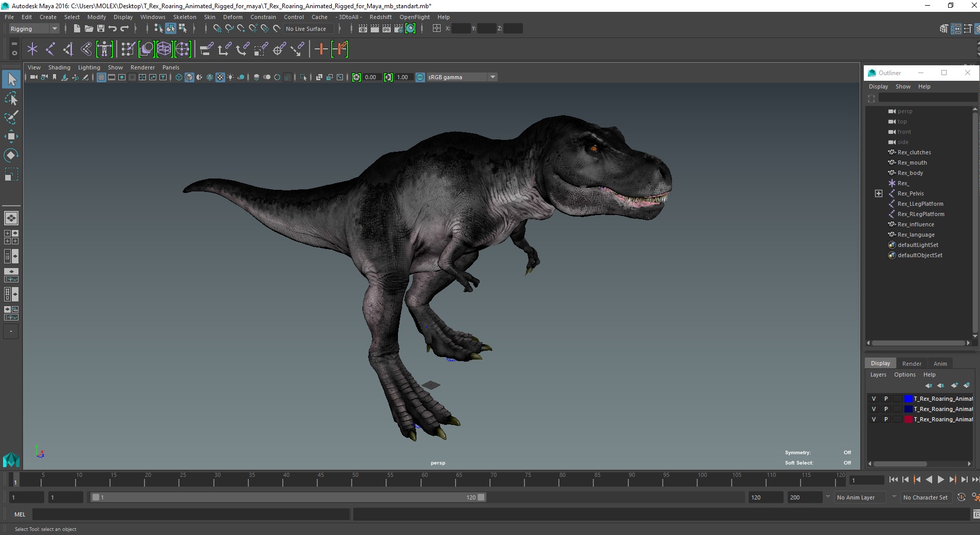Image resolution: width=980 pixels, height=535 pixels.
Task: Click the New Scene icon
Action: tap(77, 29)
